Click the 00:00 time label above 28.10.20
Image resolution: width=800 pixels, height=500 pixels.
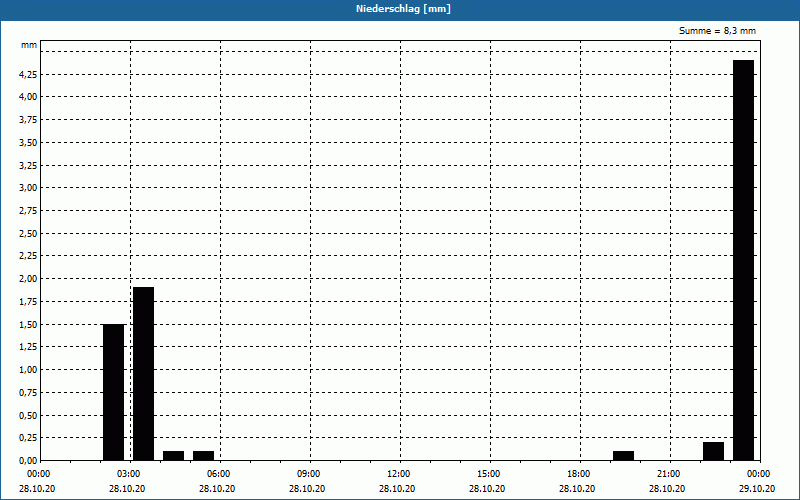pyautogui.click(x=39, y=474)
